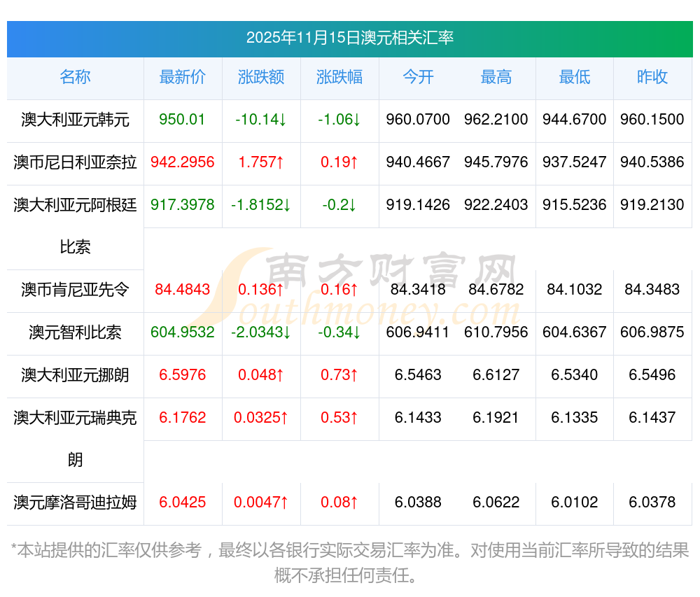Select the 最低 column header
The image size is (700, 597).
point(575,77)
